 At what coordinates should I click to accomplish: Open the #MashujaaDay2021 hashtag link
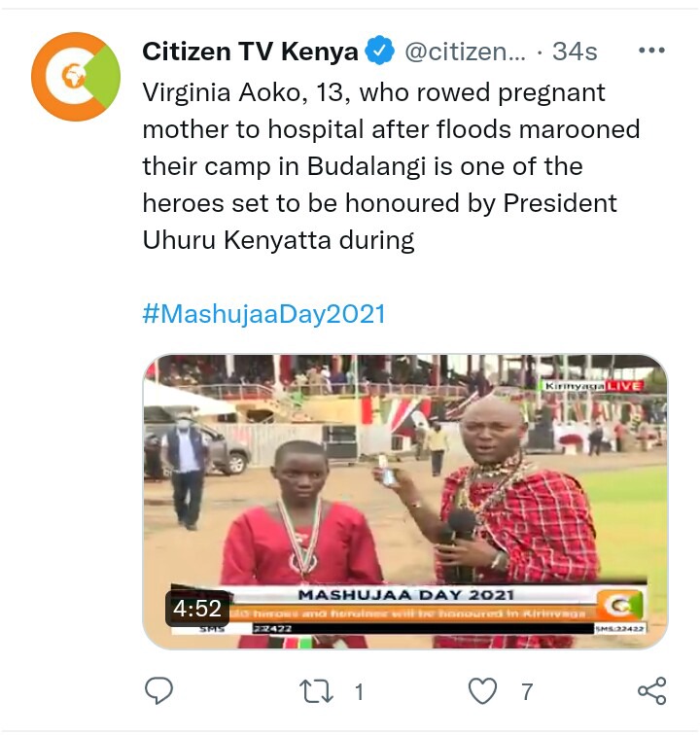coord(263,313)
